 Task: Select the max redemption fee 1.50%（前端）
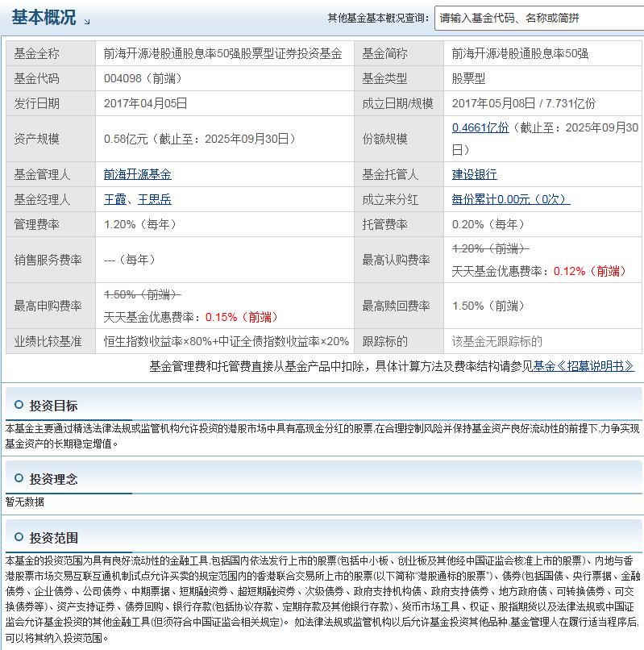click(x=488, y=306)
